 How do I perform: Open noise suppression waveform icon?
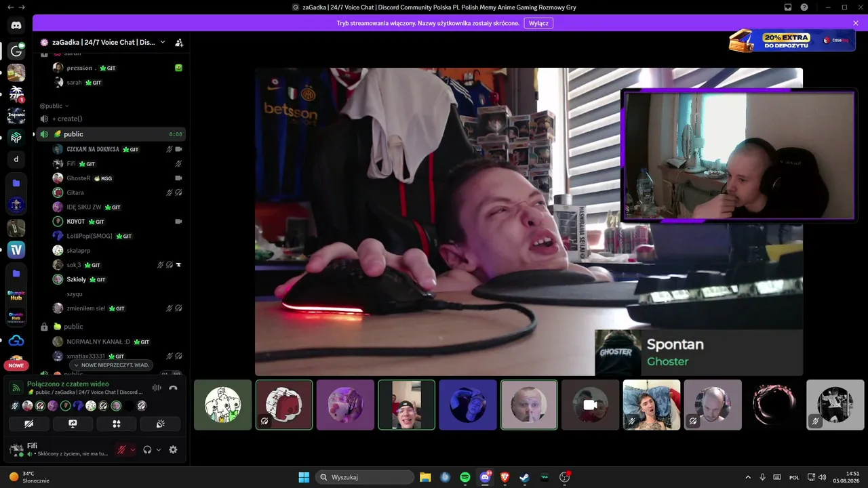click(x=157, y=388)
